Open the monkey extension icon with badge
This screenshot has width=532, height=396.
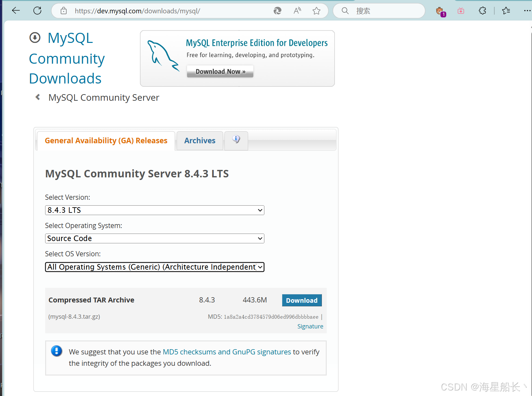(440, 11)
